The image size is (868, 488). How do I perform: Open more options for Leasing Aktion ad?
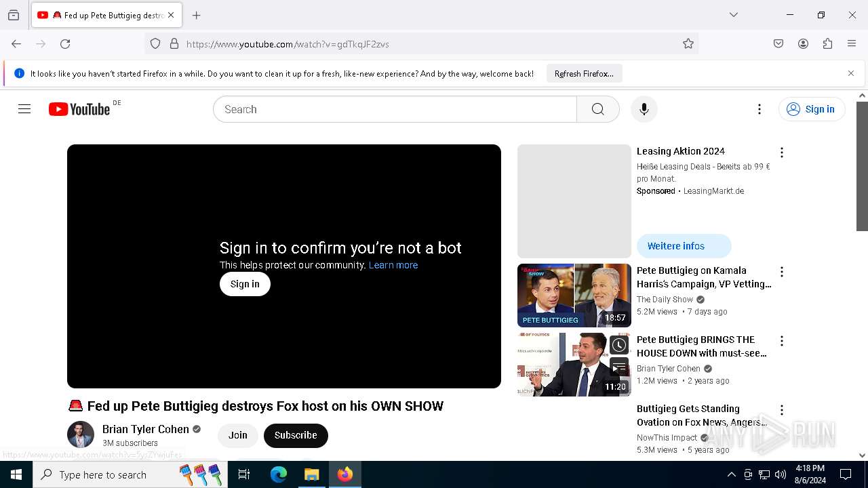coord(782,152)
